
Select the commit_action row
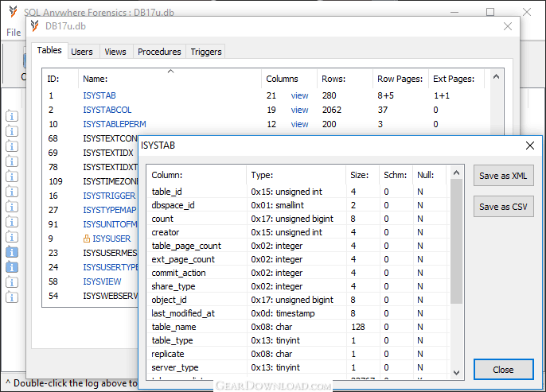(x=298, y=273)
